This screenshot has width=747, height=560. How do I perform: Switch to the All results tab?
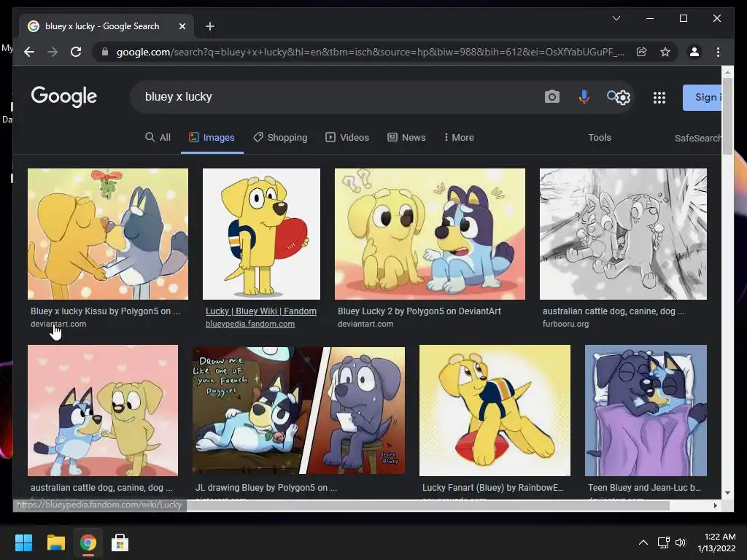click(158, 138)
